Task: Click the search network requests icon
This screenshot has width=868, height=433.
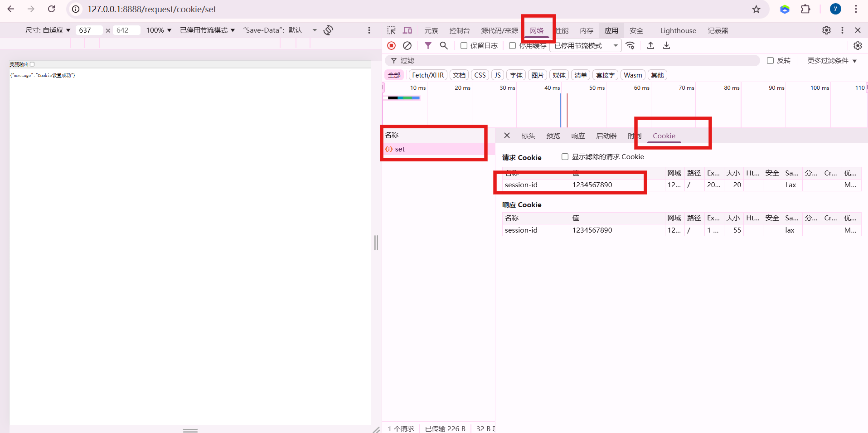Action: pyautogui.click(x=443, y=45)
